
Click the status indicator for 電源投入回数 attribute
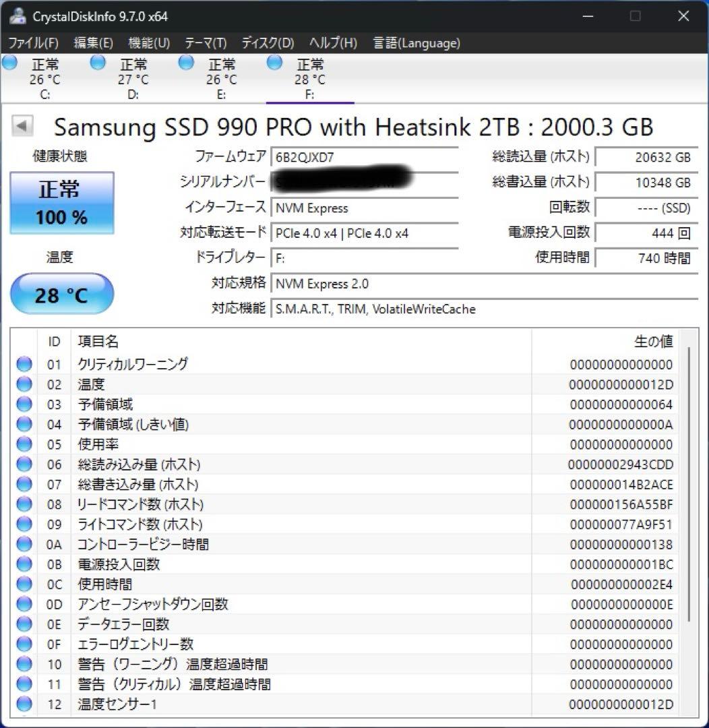[x=24, y=564]
